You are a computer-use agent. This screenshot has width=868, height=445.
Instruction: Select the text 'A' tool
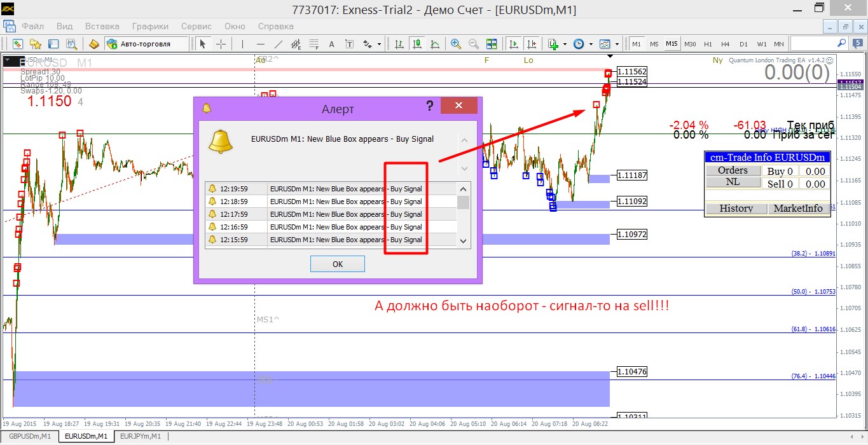click(x=331, y=44)
